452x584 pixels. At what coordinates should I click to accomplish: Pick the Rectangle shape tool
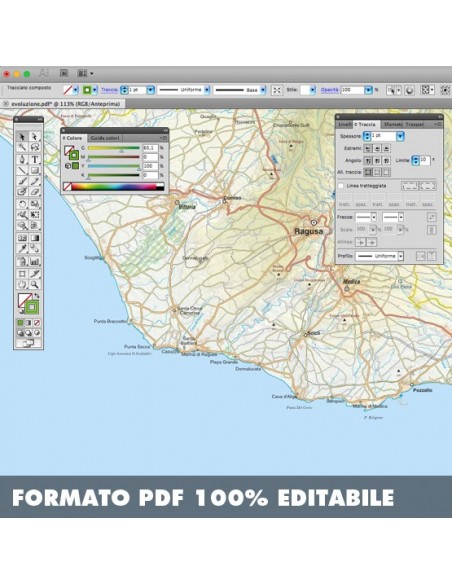pyautogui.click(x=35, y=171)
